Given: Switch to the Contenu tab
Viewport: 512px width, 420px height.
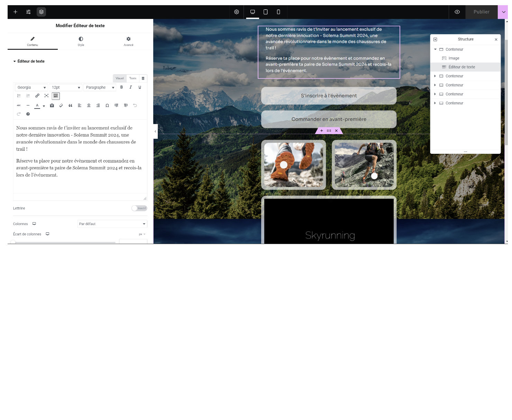Looking at the screenshot, I should pos(33,41).
